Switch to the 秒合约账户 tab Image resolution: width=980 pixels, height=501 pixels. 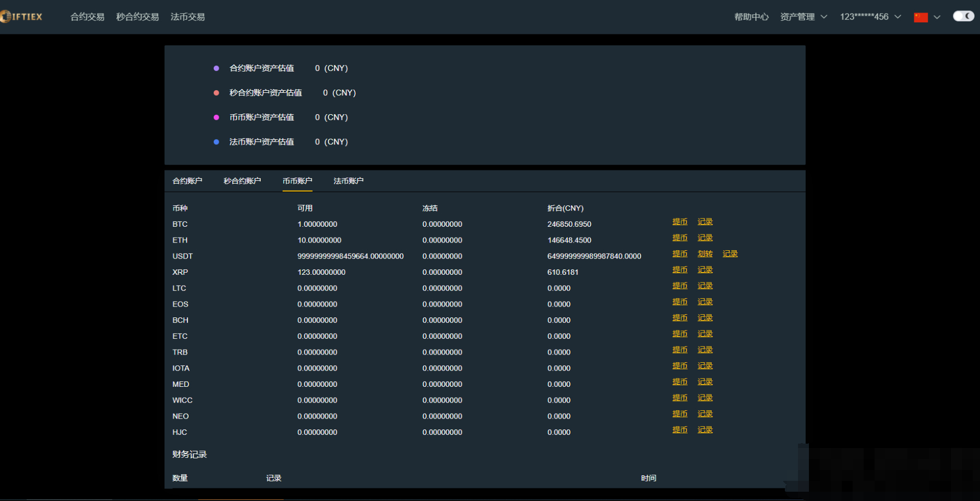[242, 181]
